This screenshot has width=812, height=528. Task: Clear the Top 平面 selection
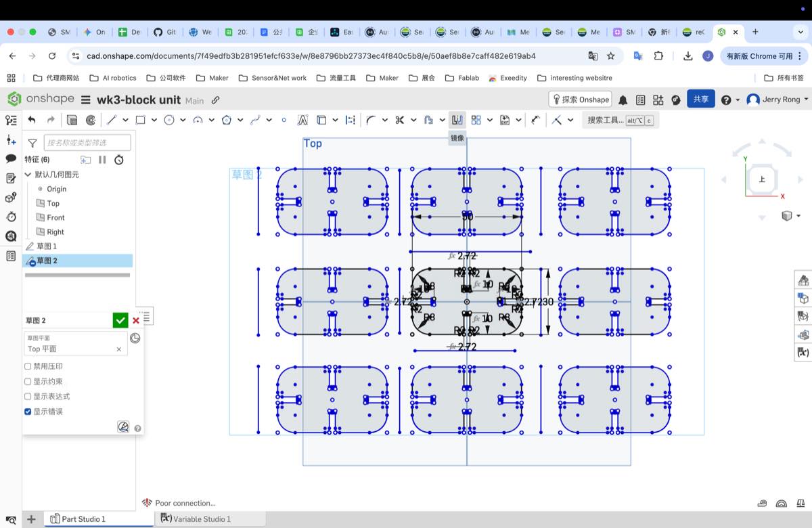tap(119, 349)
